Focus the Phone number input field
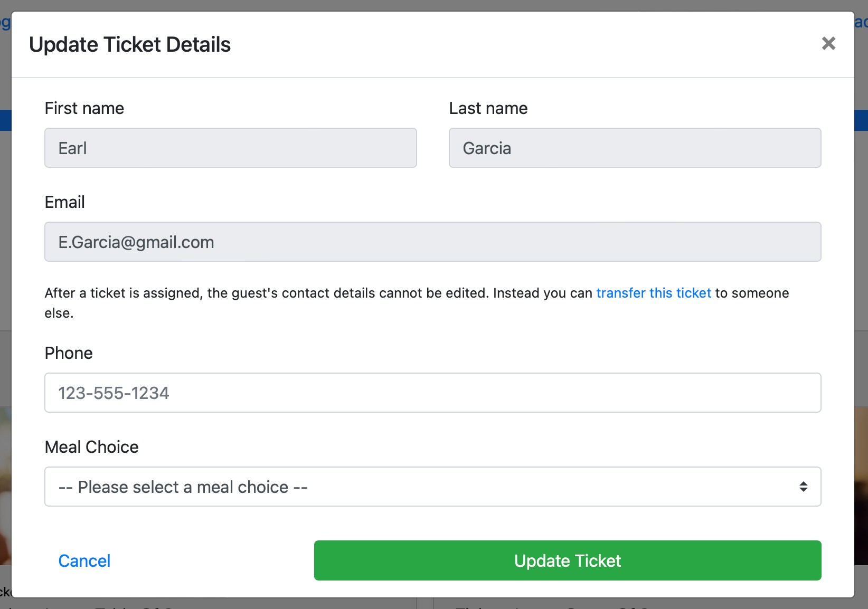This screenshot has height=609, width=868. 432,393
